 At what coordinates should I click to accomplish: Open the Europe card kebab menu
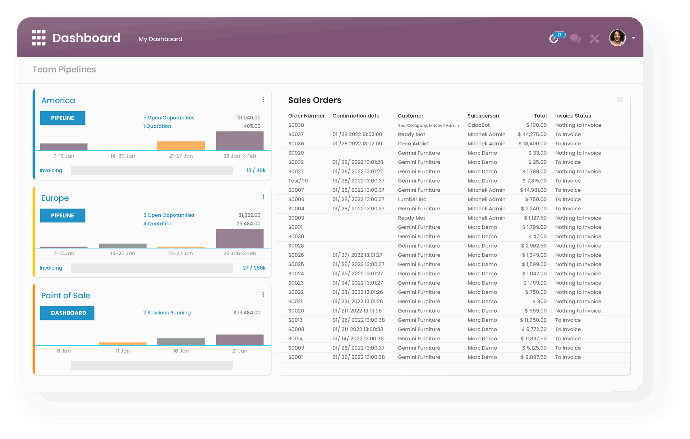[x=263, y=197]
